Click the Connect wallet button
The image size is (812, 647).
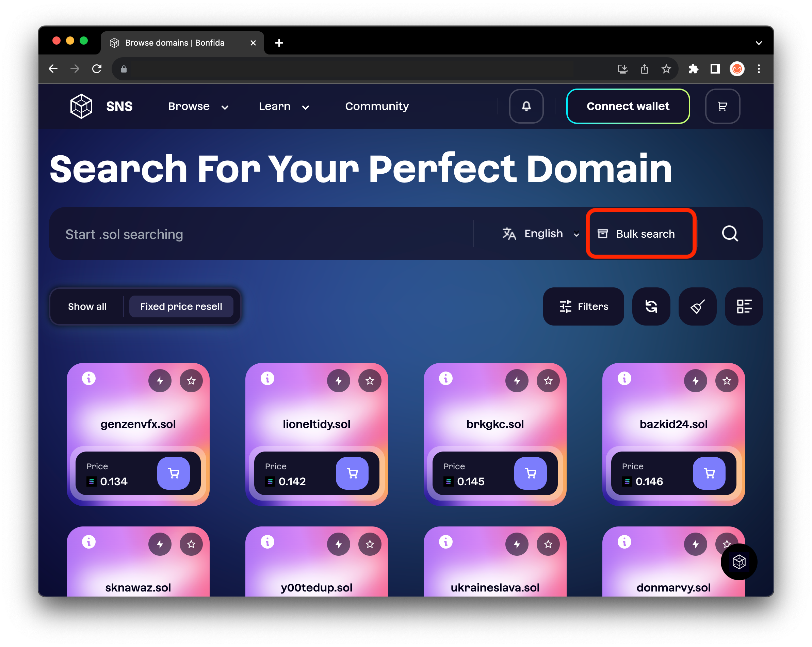click(x=628, y=106)
